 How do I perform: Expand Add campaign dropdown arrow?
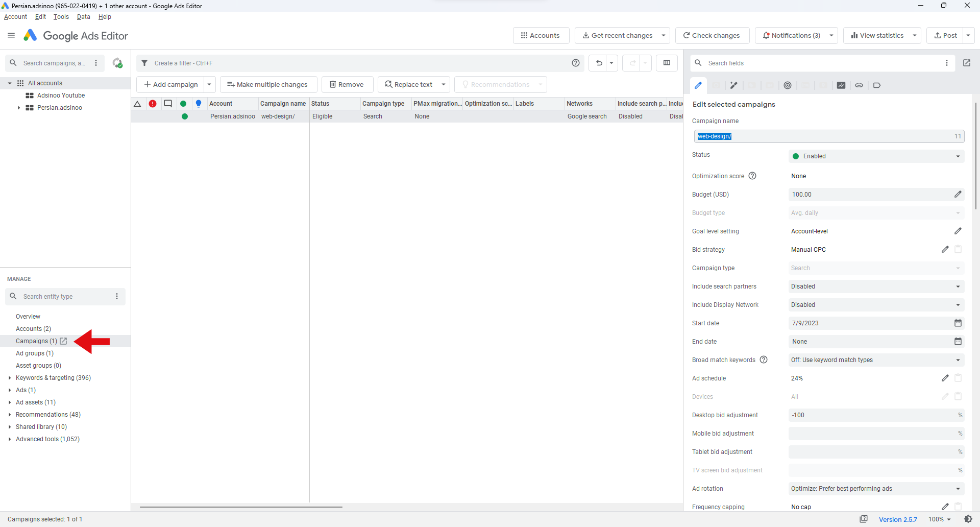209,84
